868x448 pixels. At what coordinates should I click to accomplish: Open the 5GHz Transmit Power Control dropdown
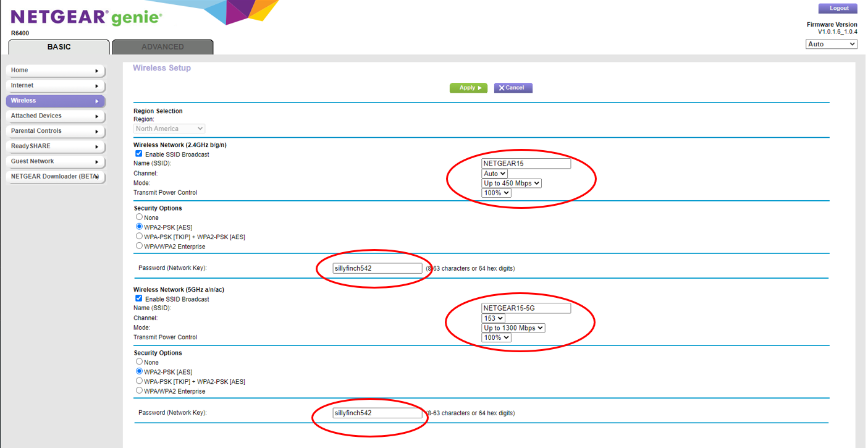pos(497,337)
